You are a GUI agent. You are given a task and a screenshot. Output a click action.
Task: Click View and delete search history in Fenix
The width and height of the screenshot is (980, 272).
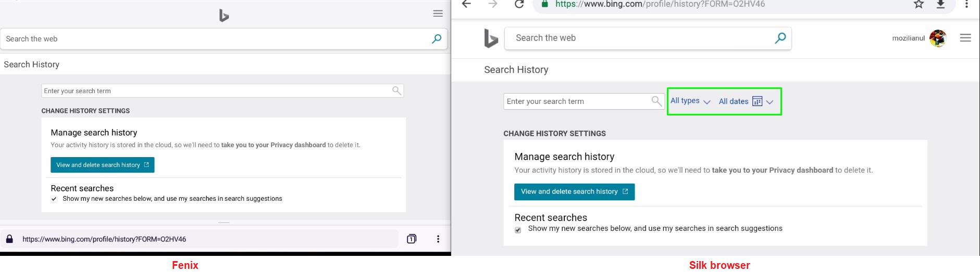(103, 165)
